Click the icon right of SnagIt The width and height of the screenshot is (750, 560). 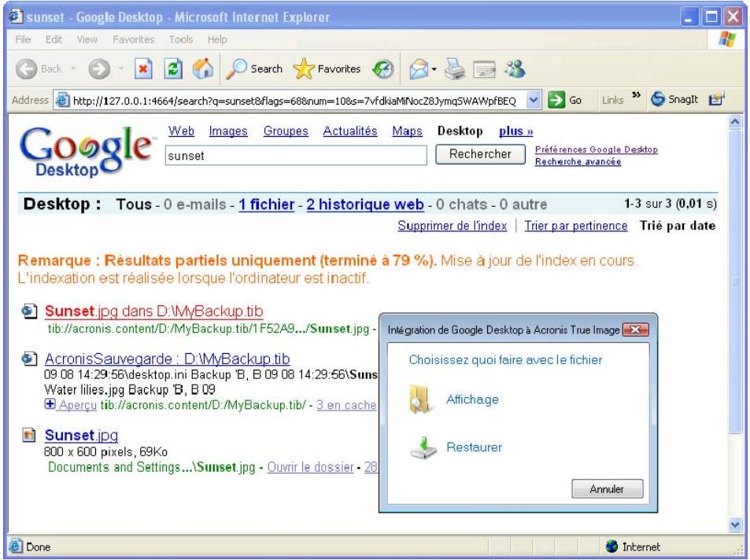pyautogui.click(x=716, y=99)
